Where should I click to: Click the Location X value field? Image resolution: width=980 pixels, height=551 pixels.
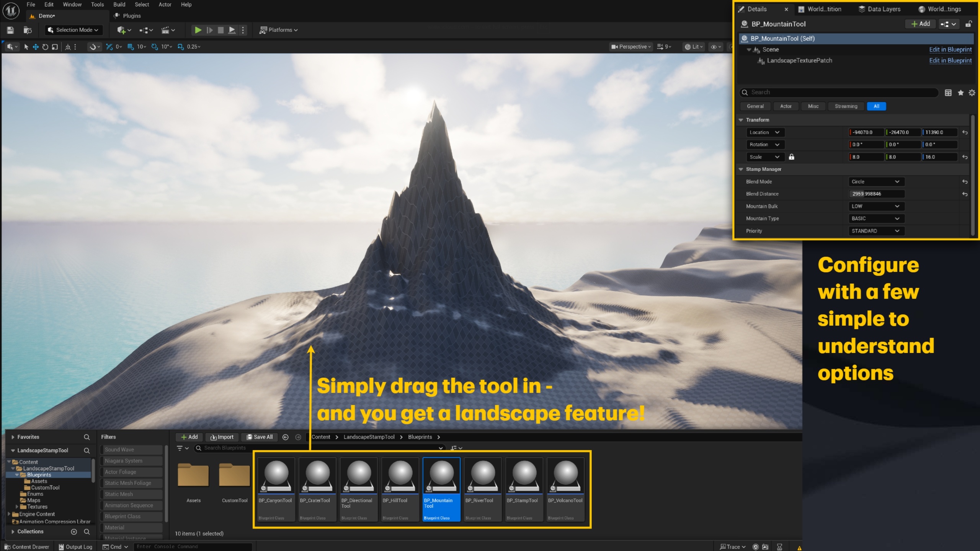pyautogui.click(x=866, y=132)
